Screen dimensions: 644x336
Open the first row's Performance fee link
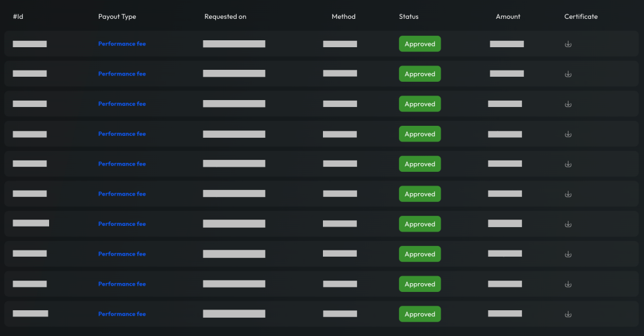click(x=121, y=44)
